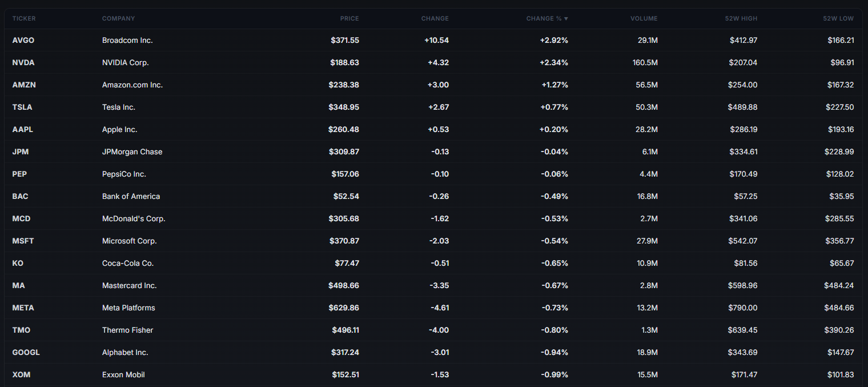
Task: Sort the table by Ticker column
Action: coord(24,19)
